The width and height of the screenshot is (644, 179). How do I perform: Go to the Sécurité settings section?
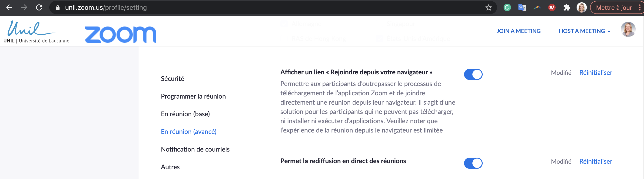tap(172, 79)
